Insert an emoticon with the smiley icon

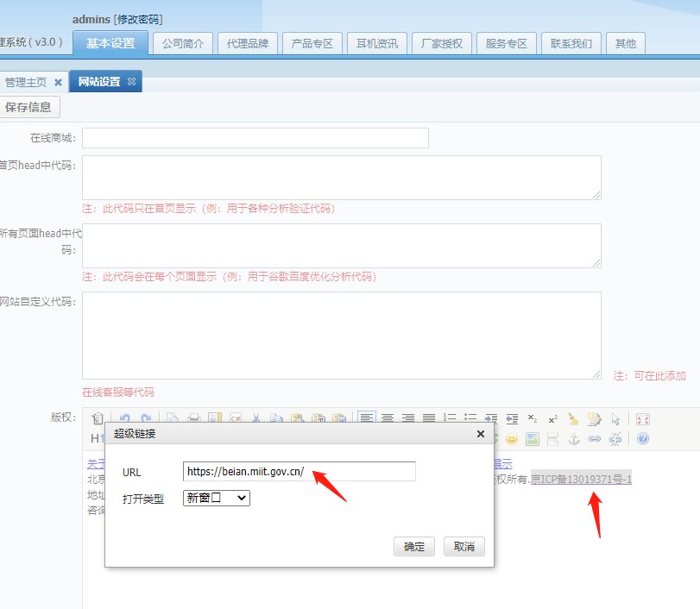[x=512, y=439]
